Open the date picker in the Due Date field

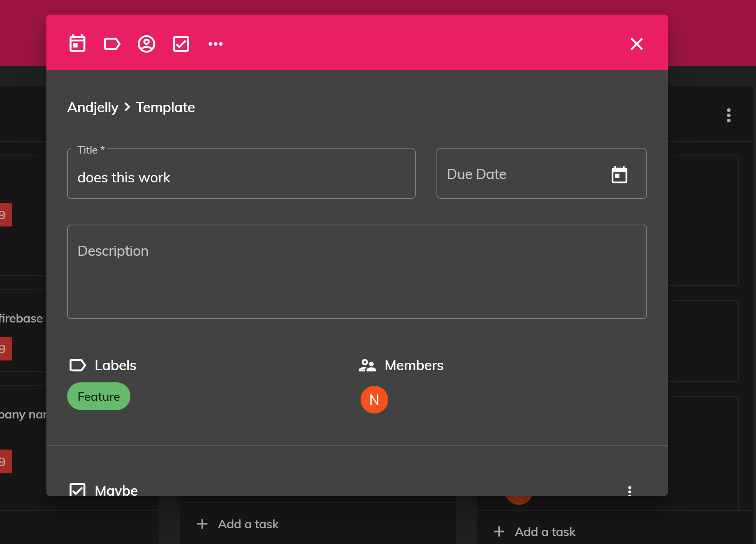pyautogui.click(x=619, y=174)
